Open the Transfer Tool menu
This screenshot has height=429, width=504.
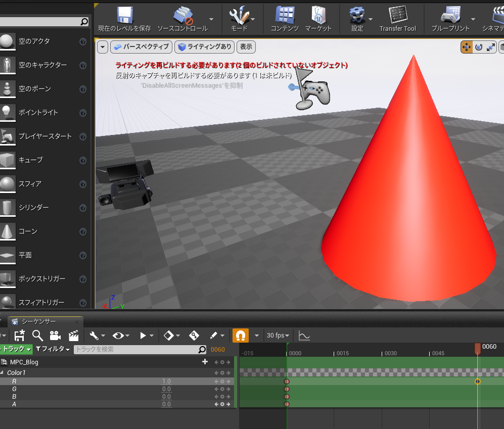click(x=398, y=16)
